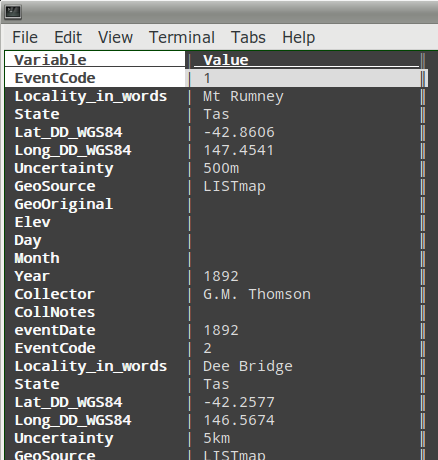Click the Dee Bridge locality value
The image size is (438, 460).
click(248, 367)
